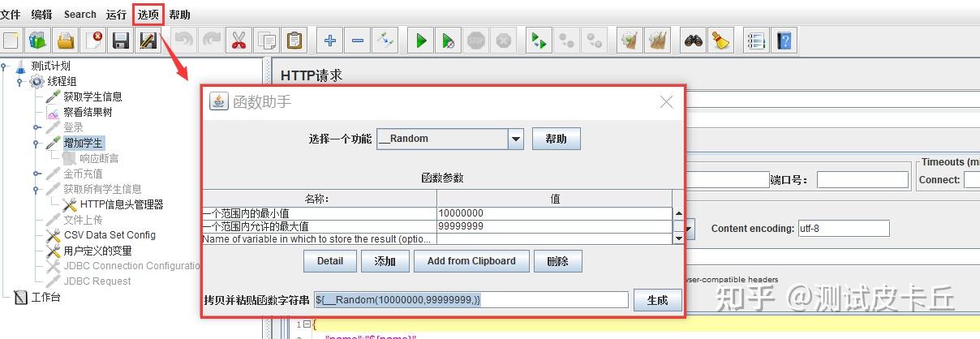Open the 帮助 menu in menu bar
Viewport: 980px width, 339px height.
[x=180, y=15]
